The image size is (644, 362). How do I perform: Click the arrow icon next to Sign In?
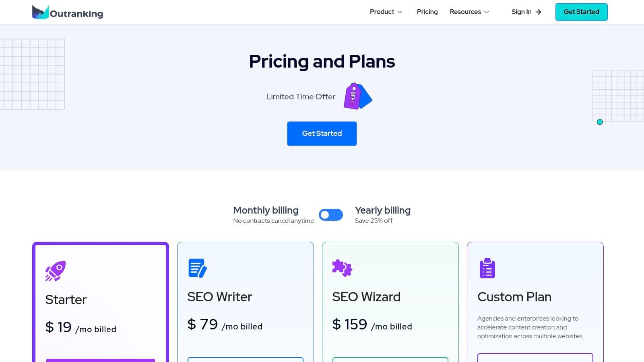[538, 12]
